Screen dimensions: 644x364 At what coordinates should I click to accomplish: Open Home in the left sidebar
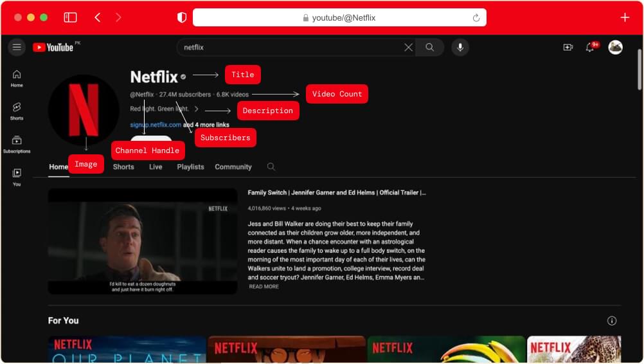pos(17,78)
